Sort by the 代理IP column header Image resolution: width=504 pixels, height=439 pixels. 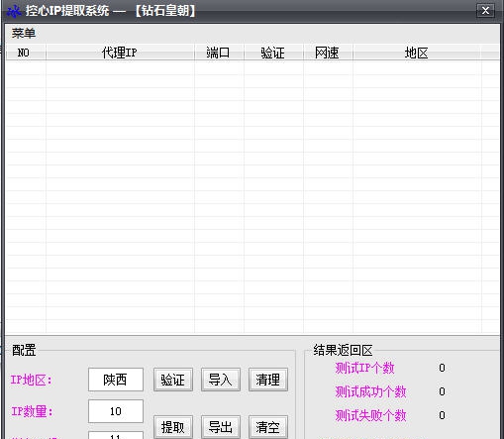coord(120,53)
